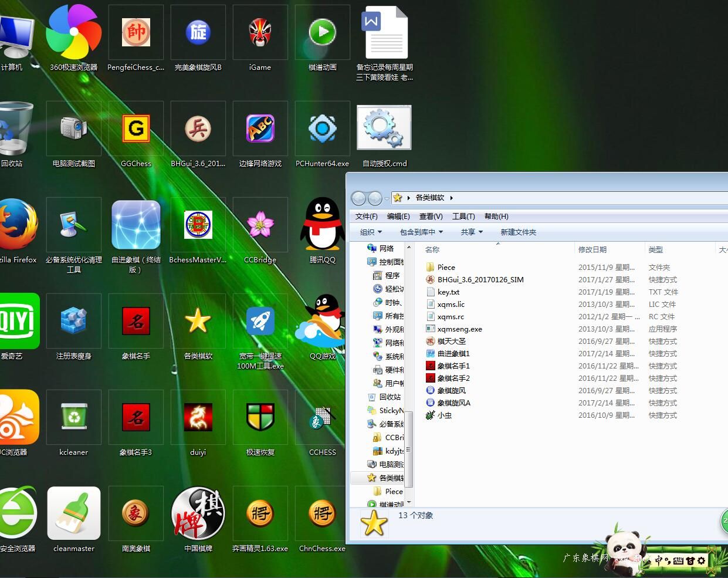Viewport: 728px width, 578px height.
Task: Select 象棋旋风A shortcut in list
Action: click(448, 403)
